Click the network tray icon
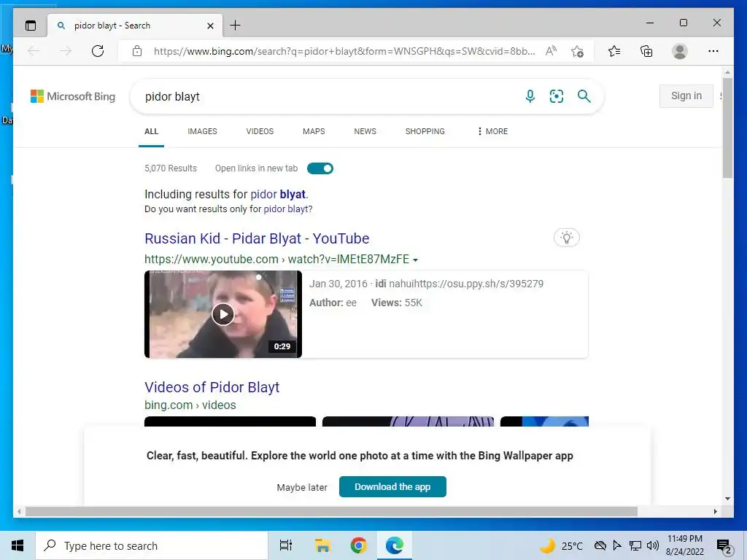747x560 pixels. (635, 545)
